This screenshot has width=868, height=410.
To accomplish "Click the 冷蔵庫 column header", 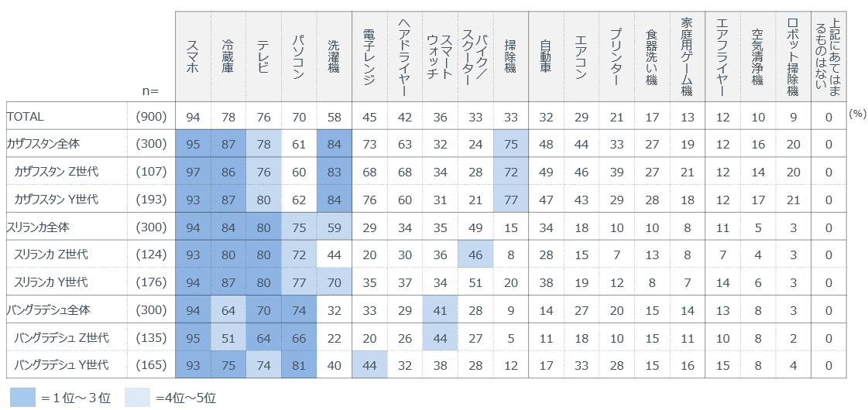I will point(228,56).
